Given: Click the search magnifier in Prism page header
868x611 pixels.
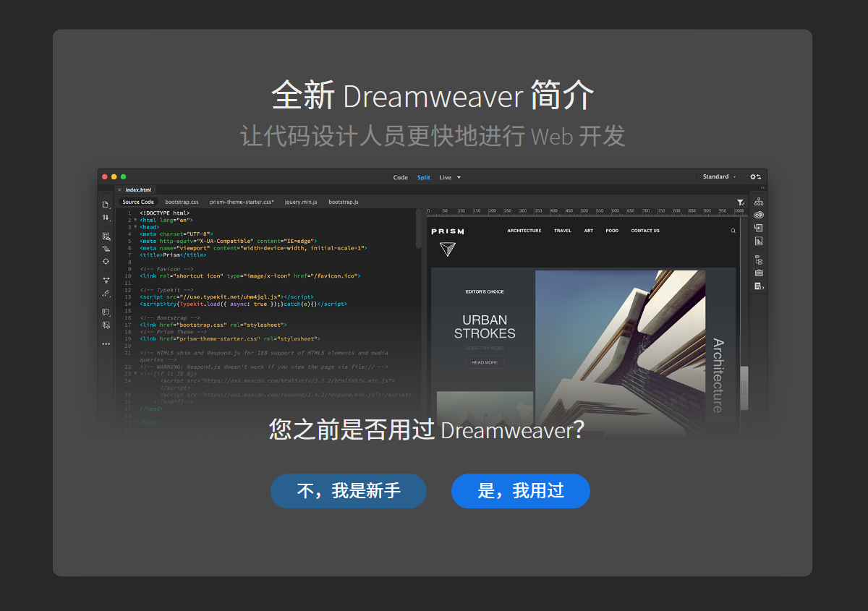Looking at the screenshot, I should tap(733, 231).
